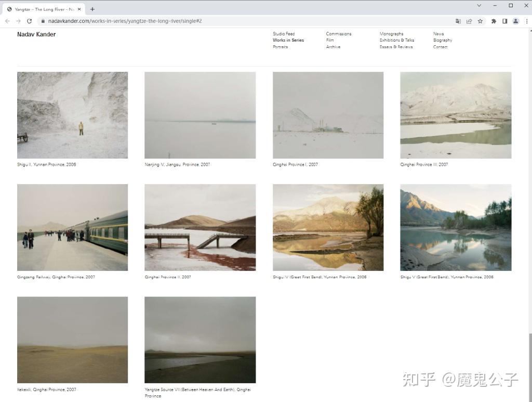
Task: Open the profile avatar icon
Action: pos(516,21)
